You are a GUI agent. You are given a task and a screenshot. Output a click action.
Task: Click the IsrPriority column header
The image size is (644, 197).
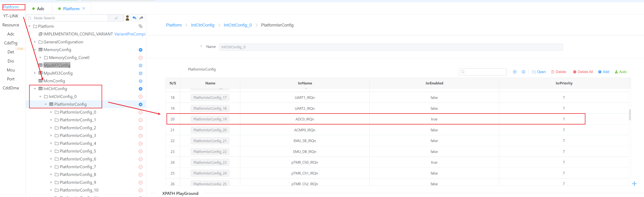point(564,83)
